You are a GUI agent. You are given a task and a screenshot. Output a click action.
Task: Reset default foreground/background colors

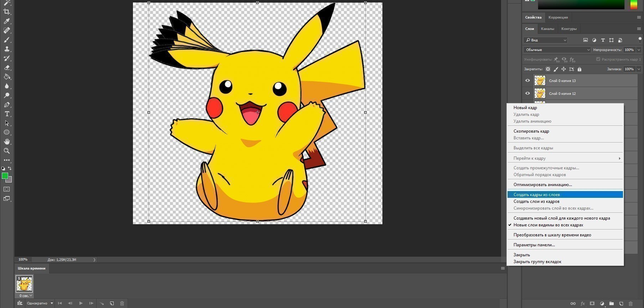coord(3,168)
